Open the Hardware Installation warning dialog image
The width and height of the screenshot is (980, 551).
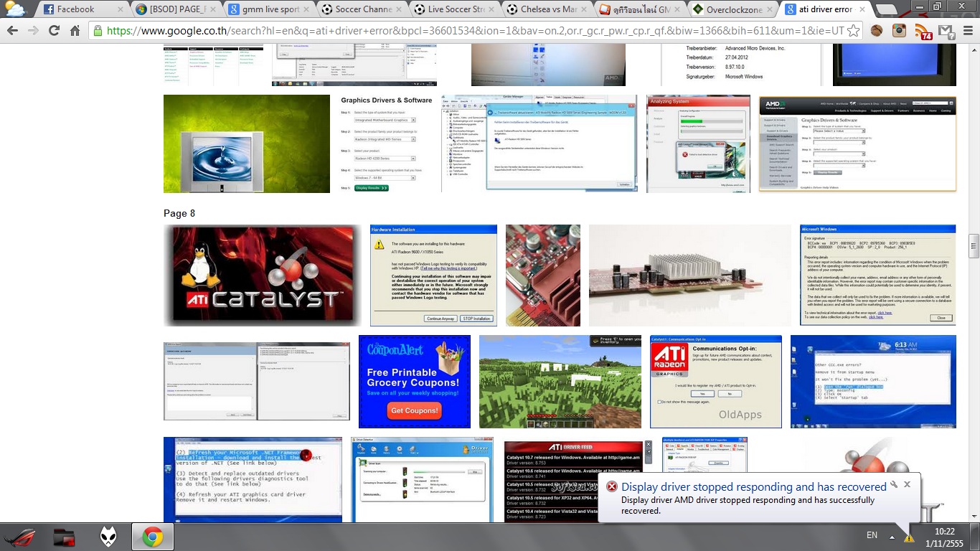(x=434, y=275)
